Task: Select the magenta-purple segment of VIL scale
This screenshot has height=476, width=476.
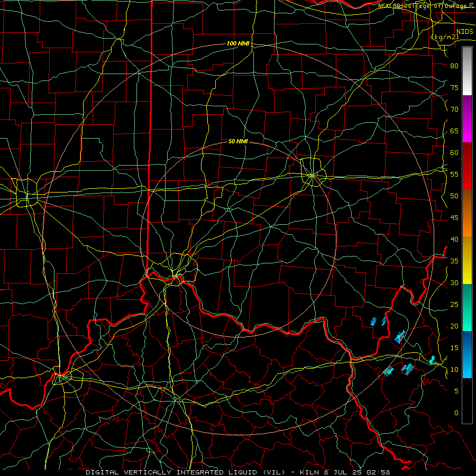Action: click(467, 119)
